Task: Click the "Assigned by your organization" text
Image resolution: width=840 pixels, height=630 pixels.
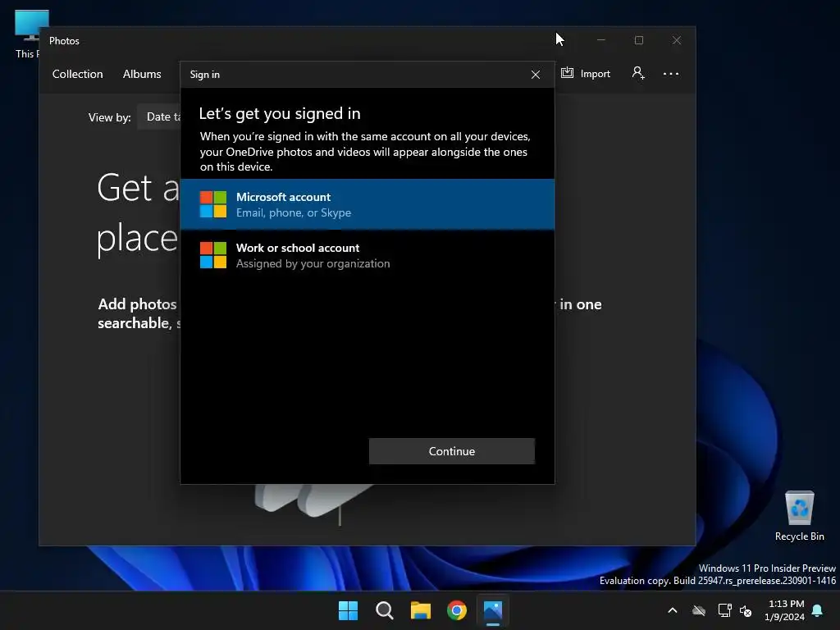Action: pyautogui.click(x=313, y=263)
